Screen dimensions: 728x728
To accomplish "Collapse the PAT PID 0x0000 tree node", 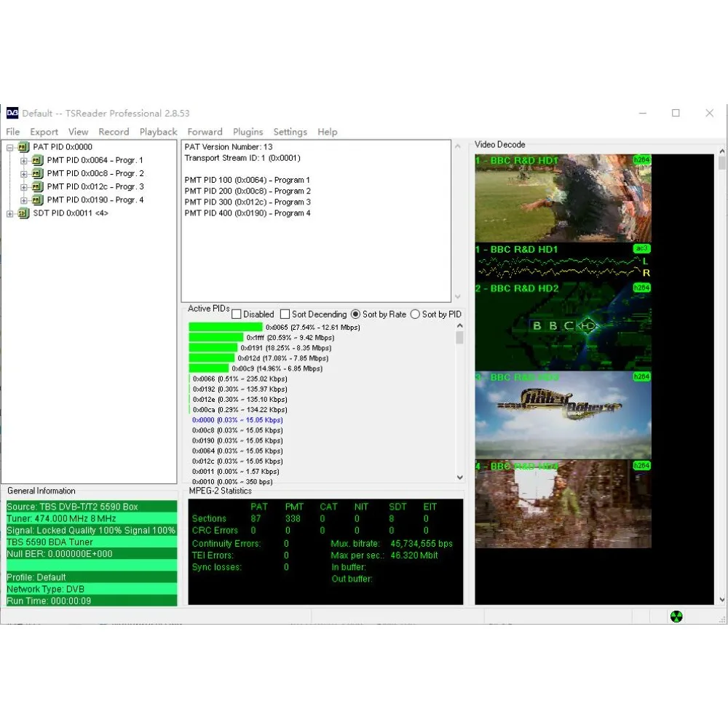I will coord(9,148).
